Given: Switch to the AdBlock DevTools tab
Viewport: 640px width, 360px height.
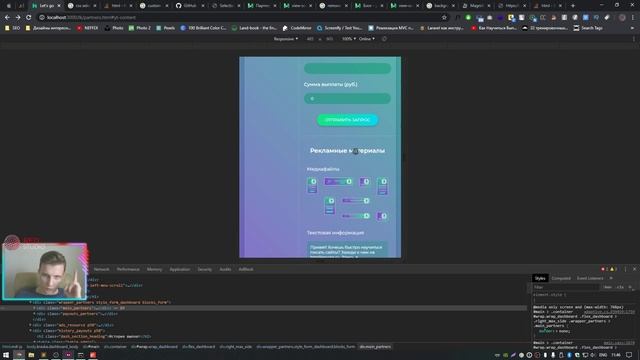Looking at the screenshot, I should [x=246, y=269].
